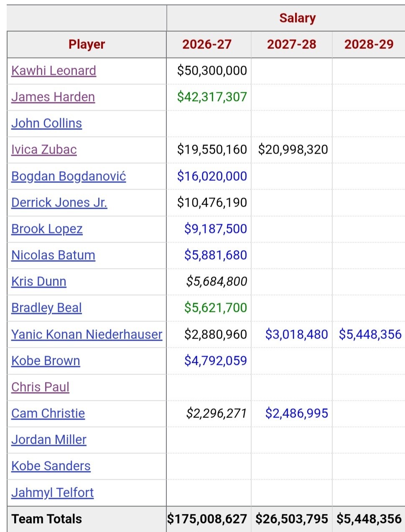The height and width of the screenshot is (532, 405).
Task: Open Jahmyl Telfort player link
Action: 52,493
